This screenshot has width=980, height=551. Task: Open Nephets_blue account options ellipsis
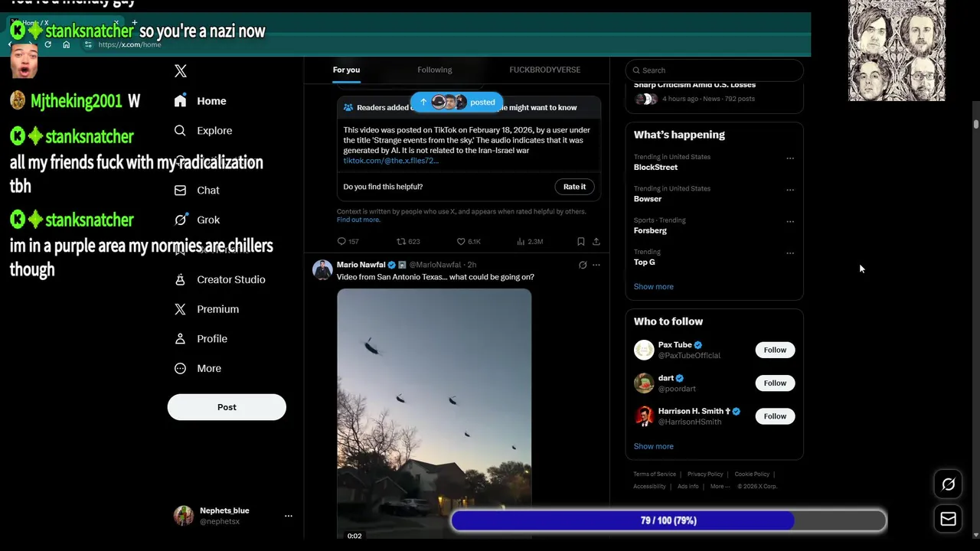[x=289, y=516]
